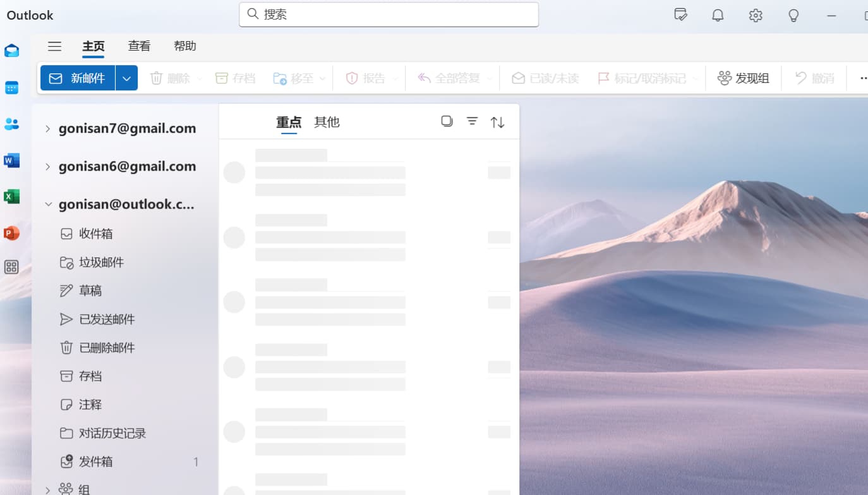Click the 已读/未读 toolbar button

(545, 78)
